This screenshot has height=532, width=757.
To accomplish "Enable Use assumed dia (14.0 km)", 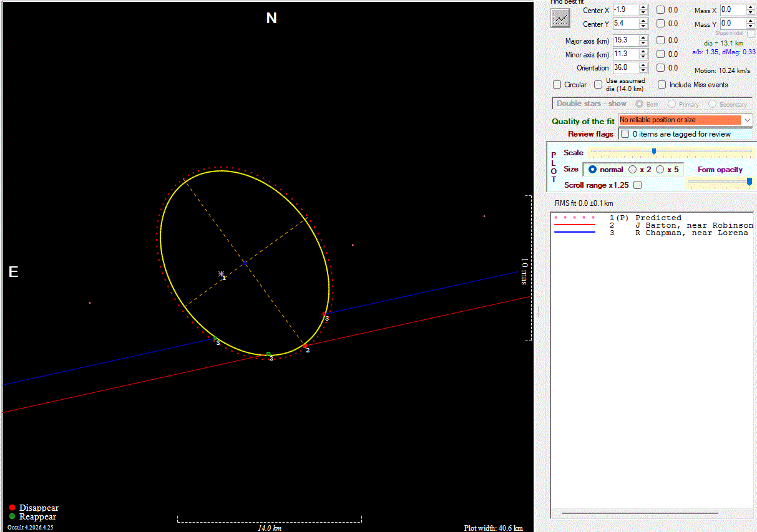I will point(598,84).
